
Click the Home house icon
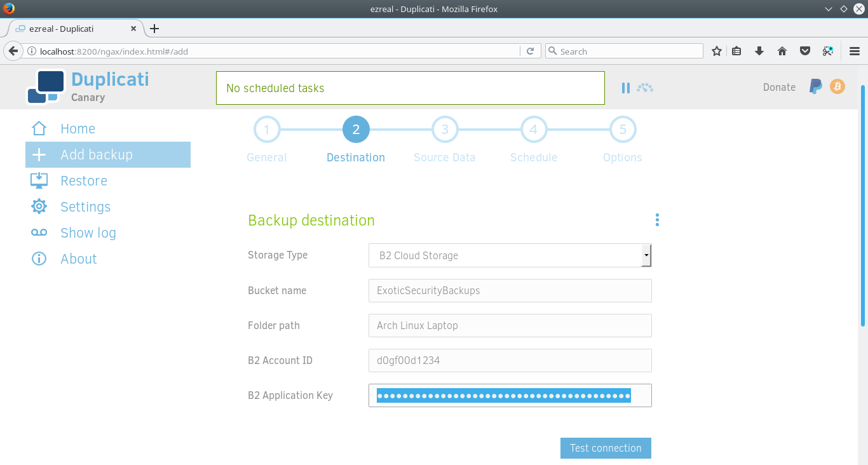tap(39, 128)
